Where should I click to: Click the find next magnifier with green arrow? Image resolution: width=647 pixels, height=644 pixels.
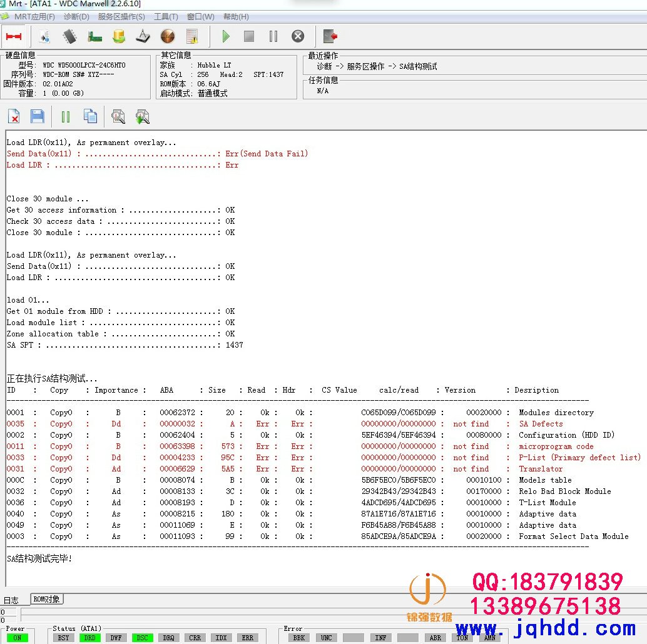coord(143,117)
